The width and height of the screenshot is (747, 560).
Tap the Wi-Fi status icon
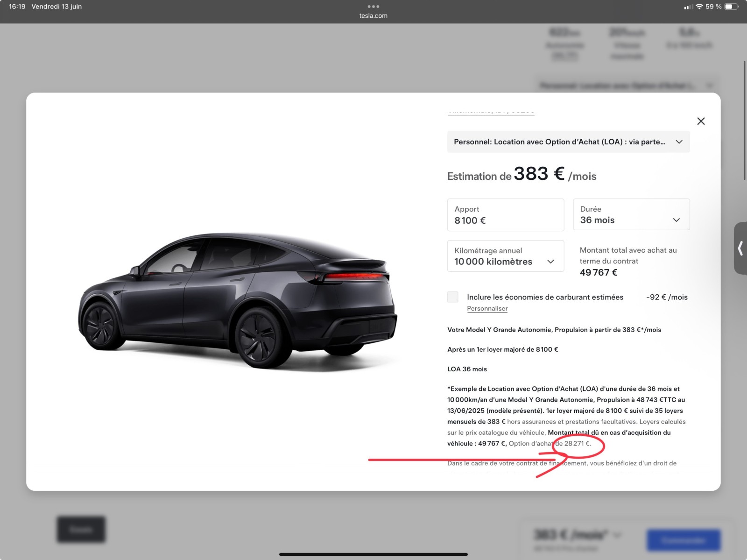[699, 7]
